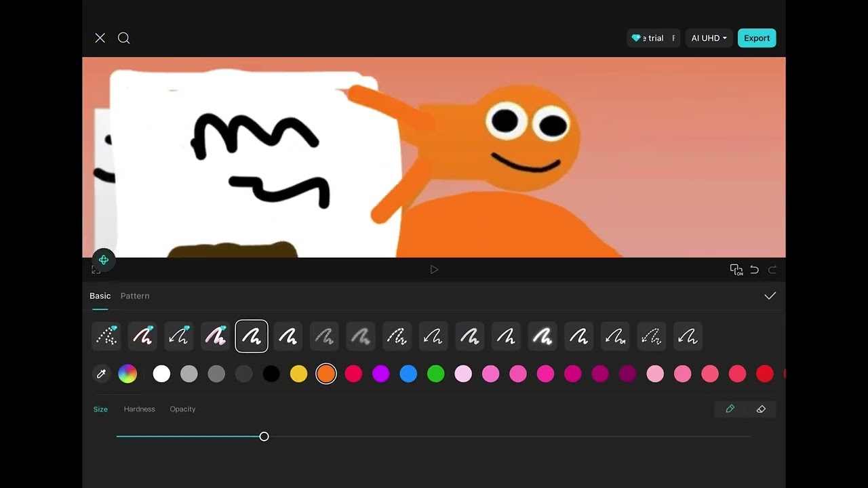The height and width of the screenshot is (488, 868).
Task: Activate the eyedropper color picker
Action: click(x=102, y=373)
